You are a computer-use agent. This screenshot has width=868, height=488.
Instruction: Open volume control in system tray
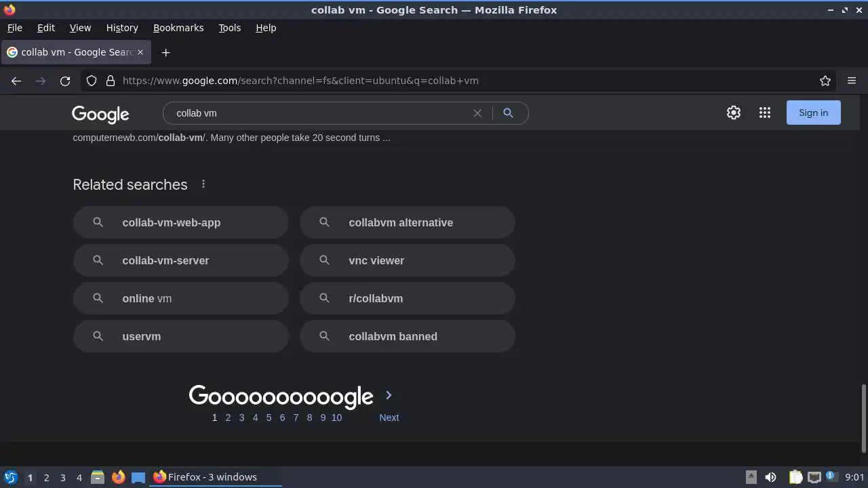[x=770, y=477]
